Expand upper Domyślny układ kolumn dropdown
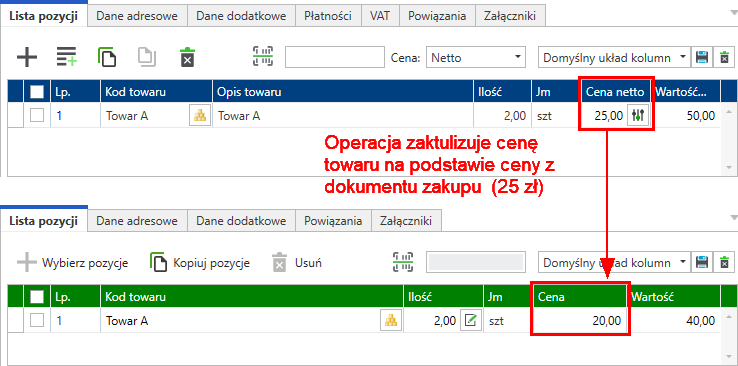Image resolution: width=738 pixels, height=366 pixels. [x=614, y=58]
